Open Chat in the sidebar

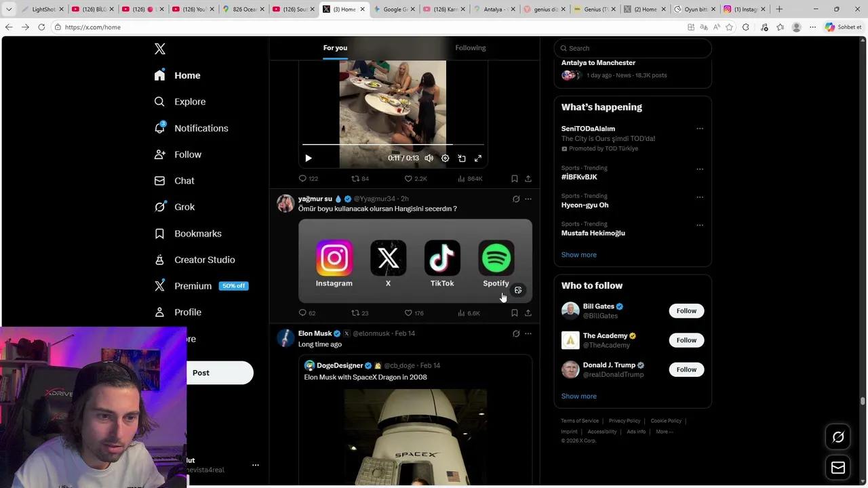click(174, 181)
